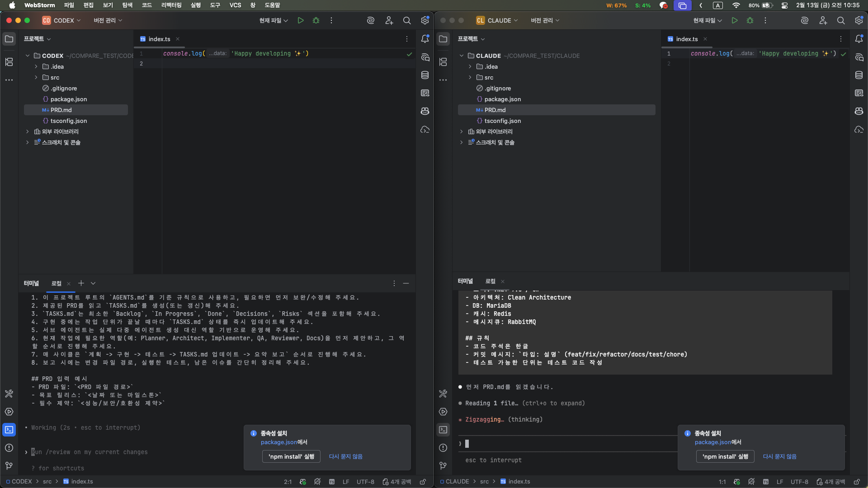
Task: Open the 리팩터링 menu in menu bar
Action: click(x=171, y=5)
